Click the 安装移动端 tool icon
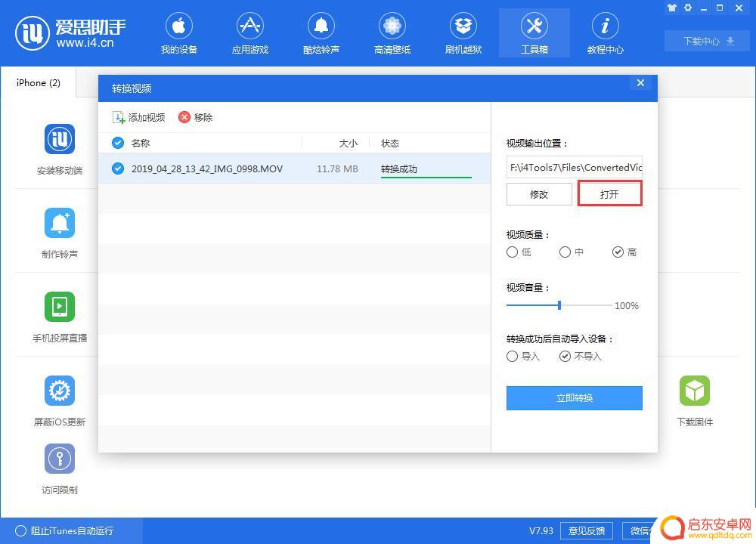756x544 pixels. [60, 139]
